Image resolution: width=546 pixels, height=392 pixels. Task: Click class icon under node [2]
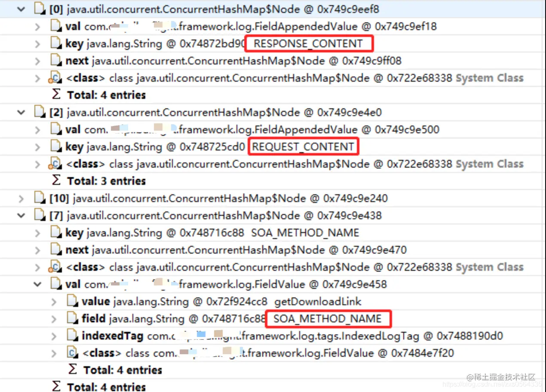[55, 164]
